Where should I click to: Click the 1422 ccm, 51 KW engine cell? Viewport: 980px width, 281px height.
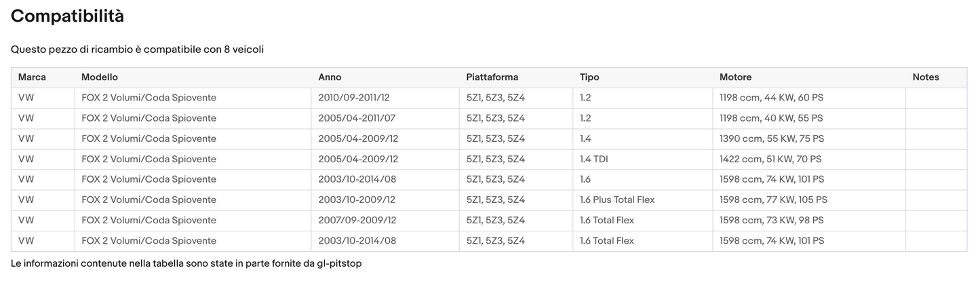[x=770, y=160]
